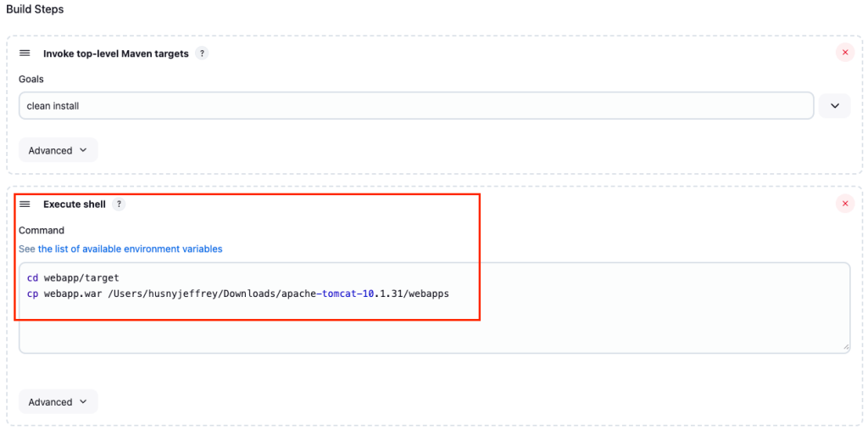The width and height of the screenshot is (868, 431).
Task: Click the Invoke top-level Maven targets title
Action: click(x=116, y=53)
